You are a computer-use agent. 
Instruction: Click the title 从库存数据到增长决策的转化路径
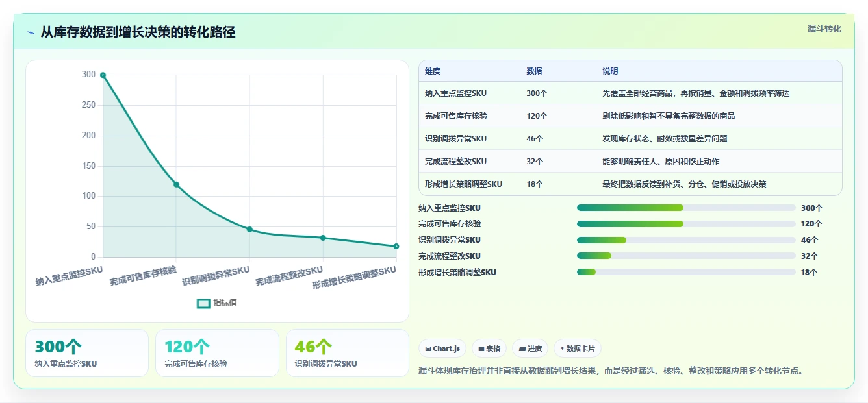point(138,32)
